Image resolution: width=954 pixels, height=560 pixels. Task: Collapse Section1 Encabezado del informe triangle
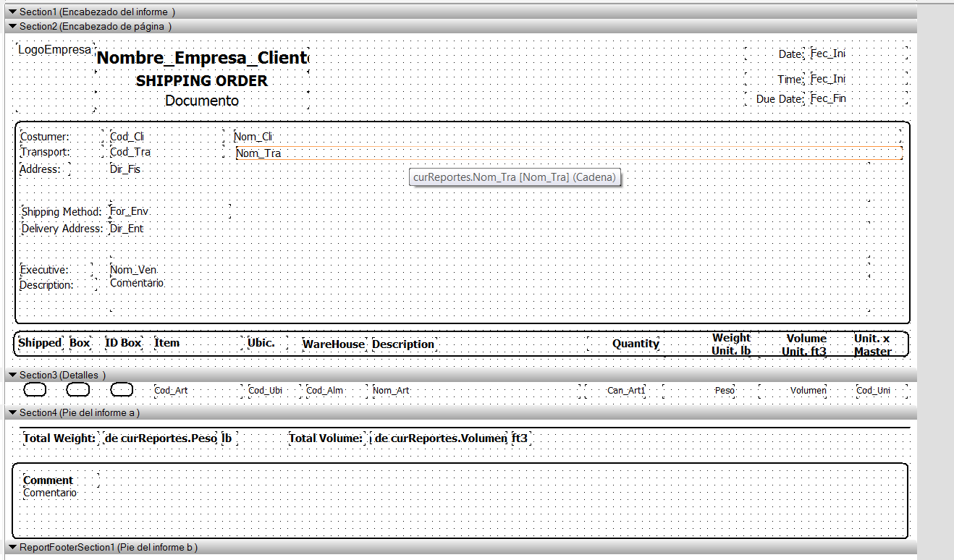[12, 12]
